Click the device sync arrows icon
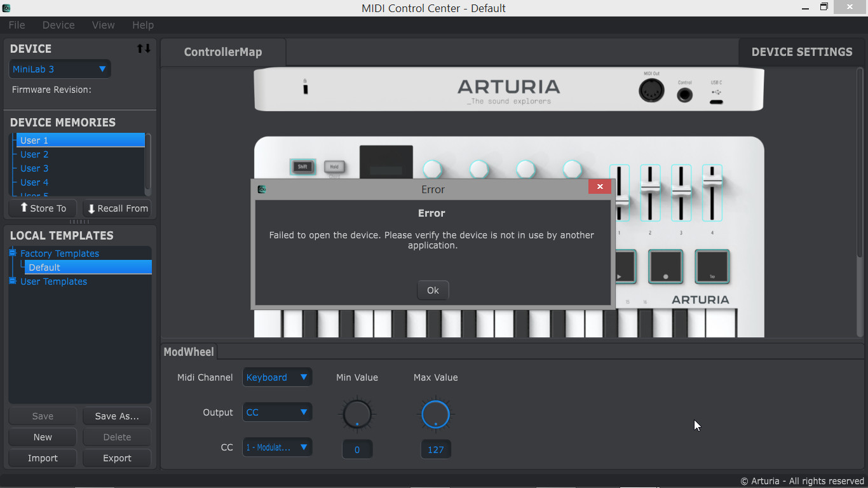This screenshot has height=488, width=868. [x=144, y=49]
